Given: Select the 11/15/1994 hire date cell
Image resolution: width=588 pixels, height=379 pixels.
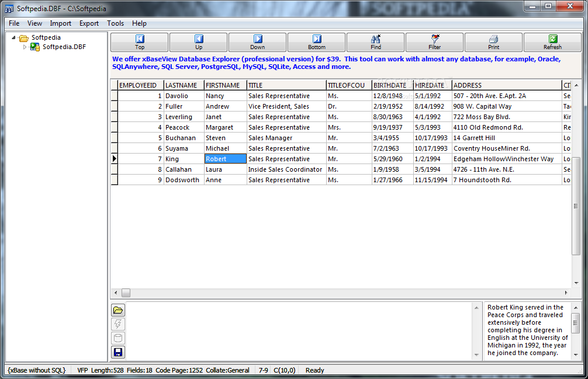Looking at the screenshot, I should tap(433, 180).
